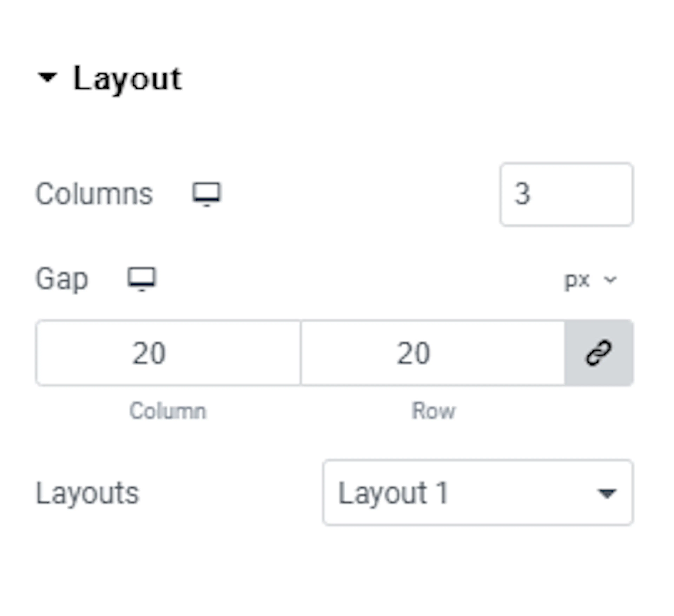Click the Column caption under gap field
Image resolution: width=674 pixels, height=616 pixels.
(168, 410)
